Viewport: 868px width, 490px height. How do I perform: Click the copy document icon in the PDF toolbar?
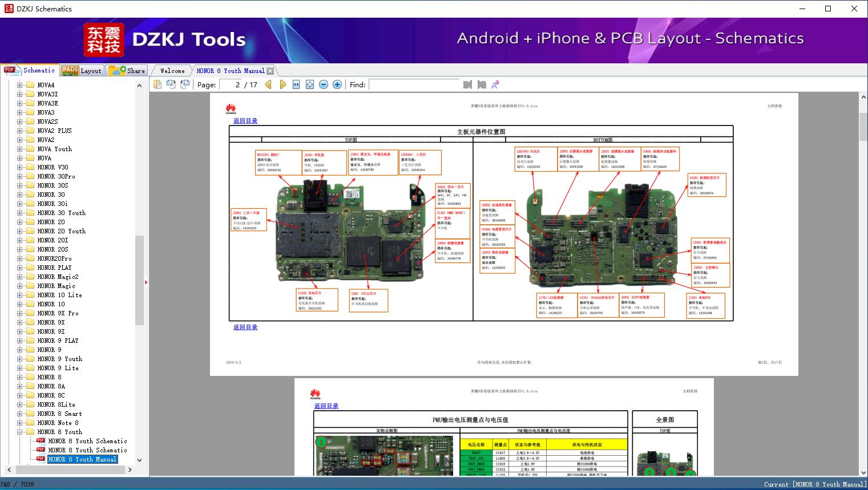click(158, 84)
